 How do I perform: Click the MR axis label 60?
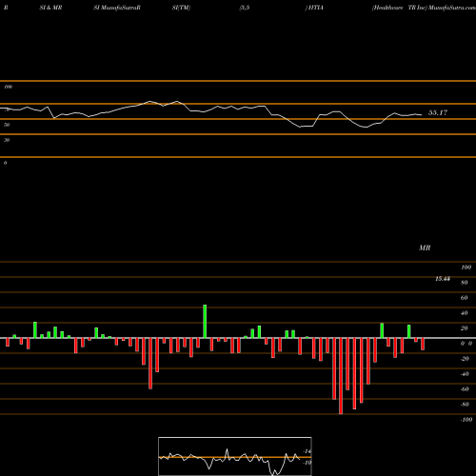465,298
